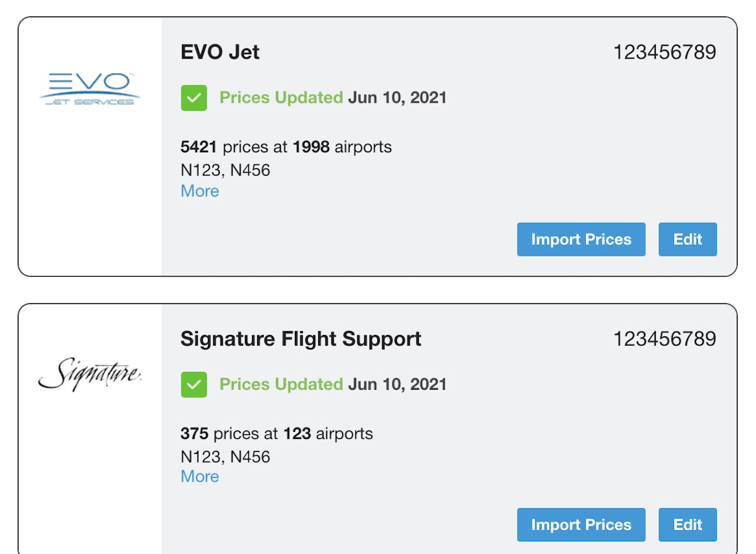Open Edit for EVO Jet card

[x=687, y=239]
